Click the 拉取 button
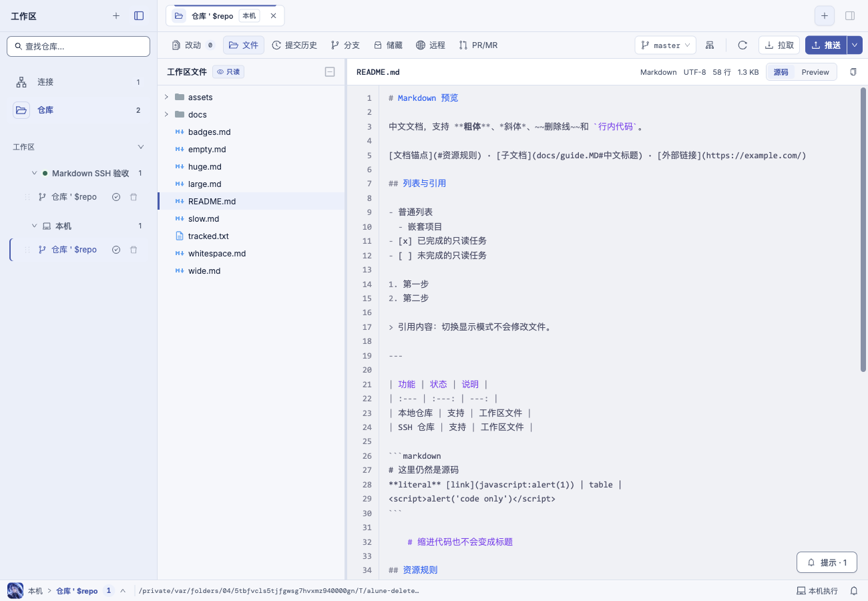This screenshot has height=601, width=868. 779,45
